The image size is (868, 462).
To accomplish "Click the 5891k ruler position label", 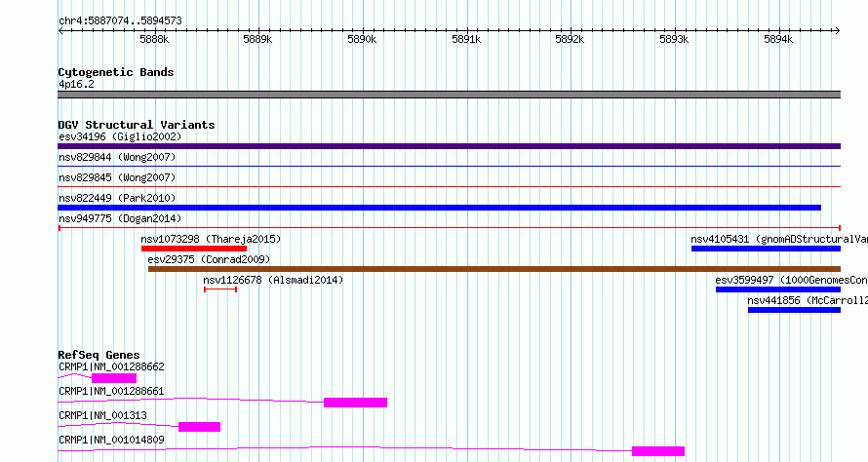I will 466,39.
